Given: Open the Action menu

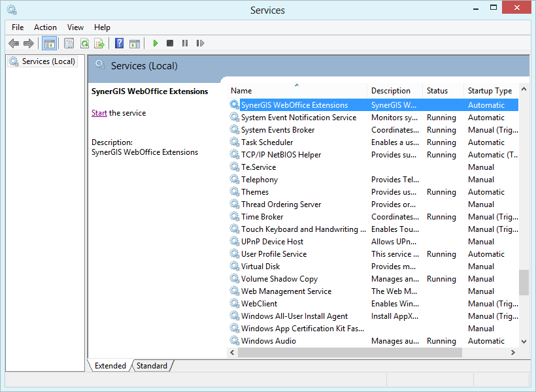Looking at the screenshot, I should click(x=45, y=27).
